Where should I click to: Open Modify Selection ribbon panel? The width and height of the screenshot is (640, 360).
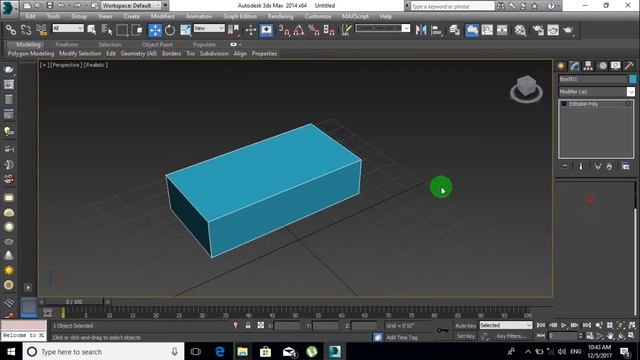coord(80,53)
